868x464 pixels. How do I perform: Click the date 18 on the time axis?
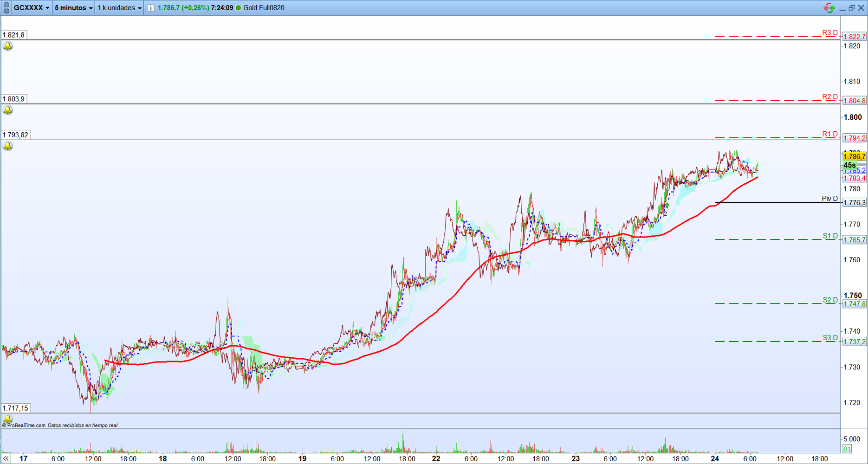pyautogui.click(x=162, y=458)
